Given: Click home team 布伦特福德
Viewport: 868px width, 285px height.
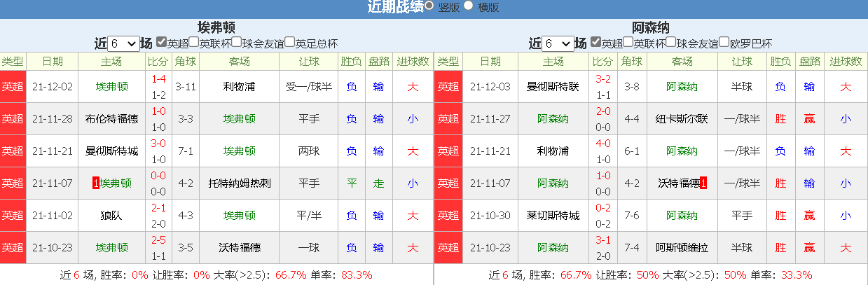Looking at the screenshot, I should [x=112, y=119].
